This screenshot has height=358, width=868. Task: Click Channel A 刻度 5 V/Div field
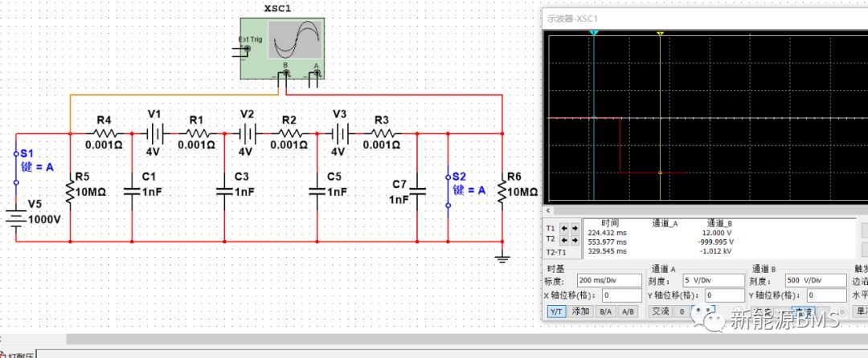pos(713,280)
